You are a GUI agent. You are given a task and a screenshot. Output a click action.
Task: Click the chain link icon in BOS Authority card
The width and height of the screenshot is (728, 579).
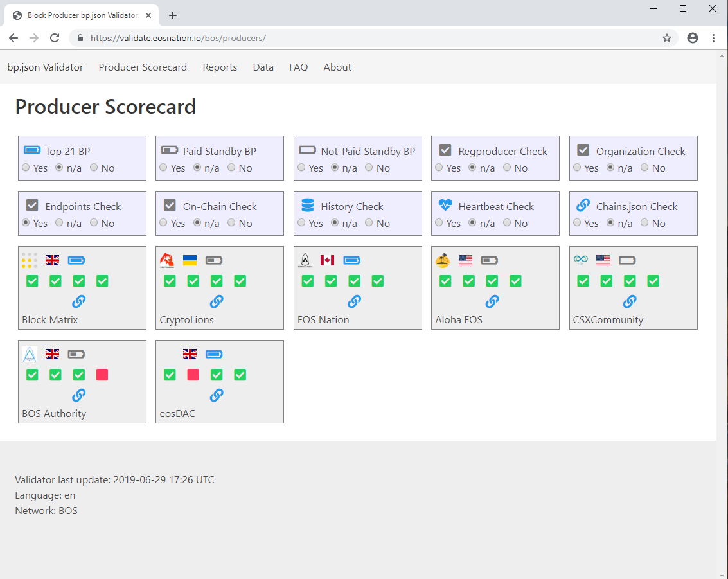click(79, 396)
